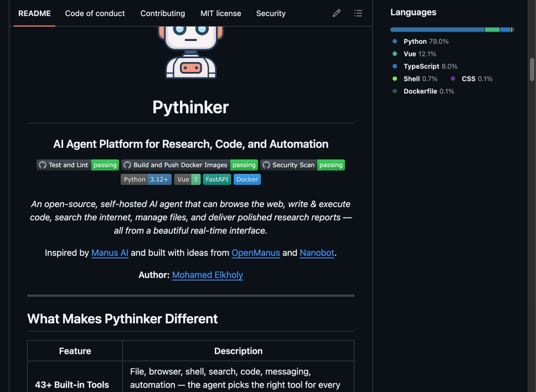Click the Shell language dot
Image resolution: width=536 pixels, height=392 pixels.
tap(395, 79)
